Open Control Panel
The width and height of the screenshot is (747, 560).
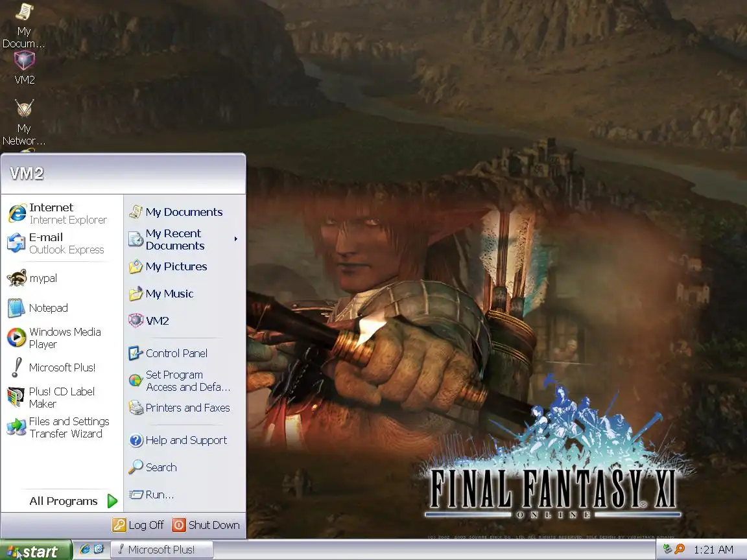184,353
